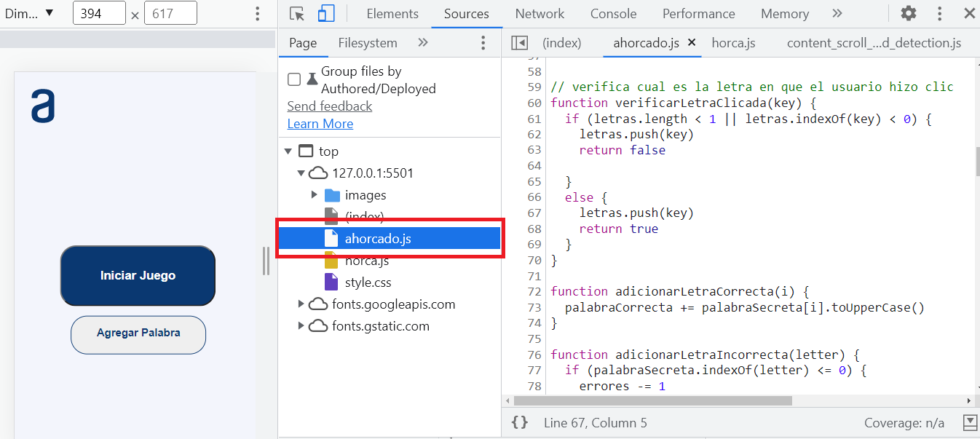
Task: Open the device toolbar more options menu
Action: [257, 14]
